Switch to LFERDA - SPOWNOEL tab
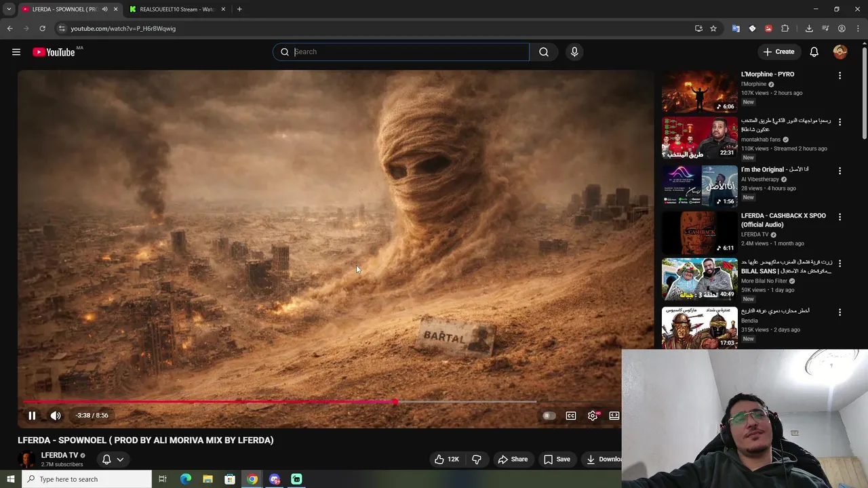This screenshot has height=488, width=868. pyautogui.click(x=64, y=9)
